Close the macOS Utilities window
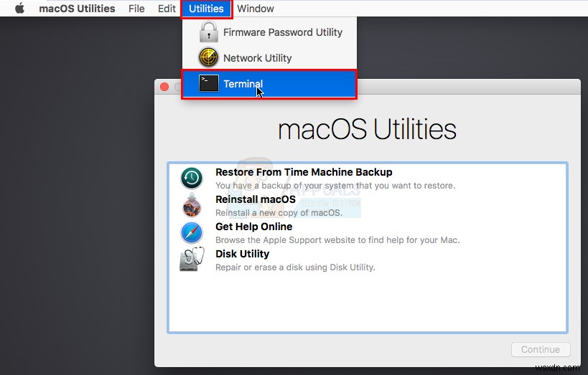This screenshot has width=588, height=375. point(164,87)
